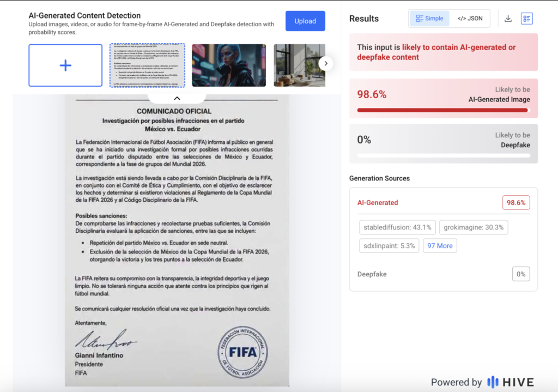This screenshot has width=558, height=392.
Task: Toggle the results layout panel icon
Action: 527,19
